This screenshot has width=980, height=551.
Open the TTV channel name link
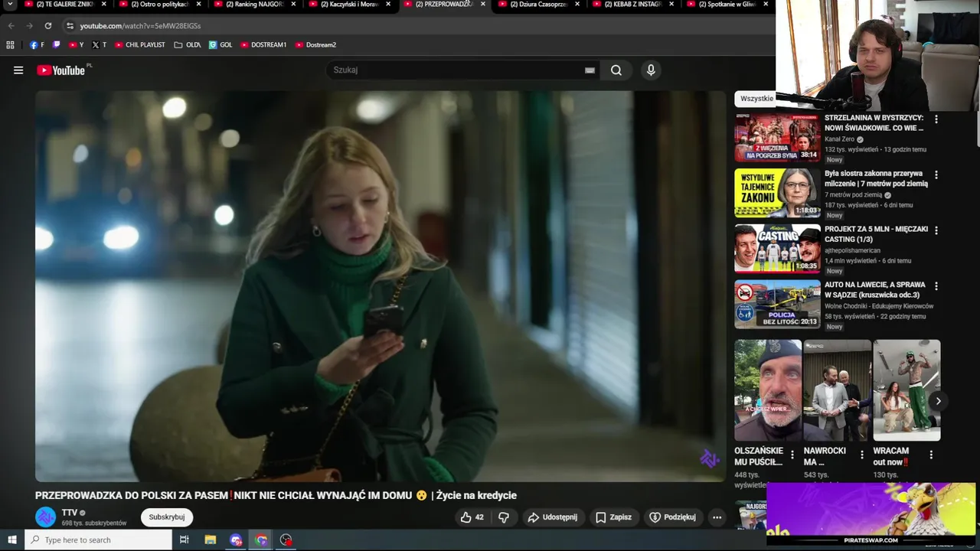(70, 513)
